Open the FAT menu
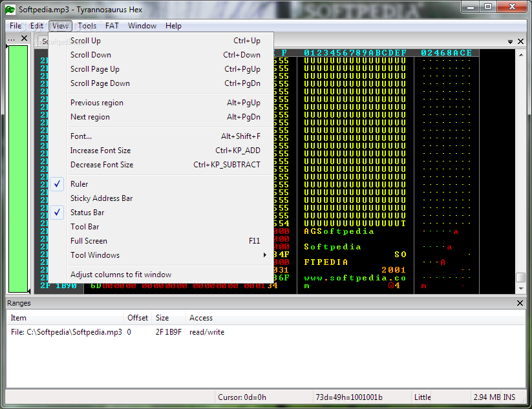This screenshot has width=532, height=409. 112,26
